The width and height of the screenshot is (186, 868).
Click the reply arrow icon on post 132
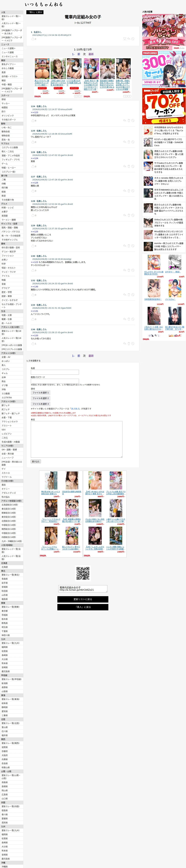[124, 295]
